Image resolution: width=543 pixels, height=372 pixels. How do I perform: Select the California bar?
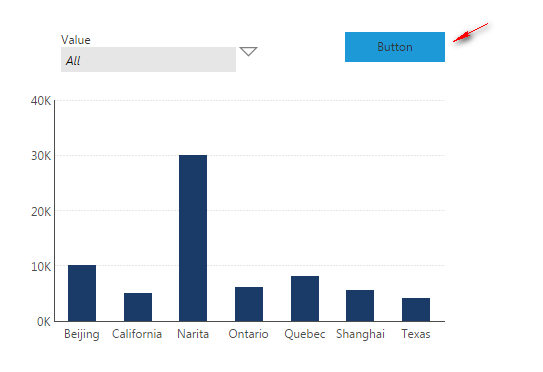point(138,307)
